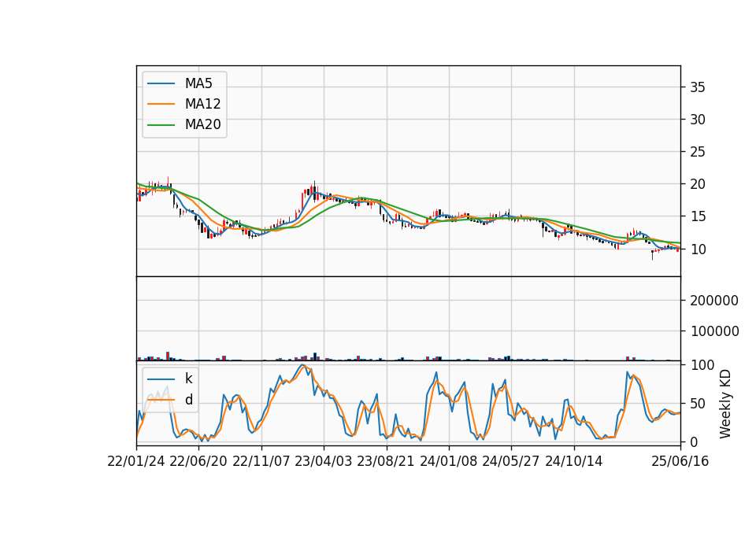
Task: Click the price axis value 35
Action: 698,87
